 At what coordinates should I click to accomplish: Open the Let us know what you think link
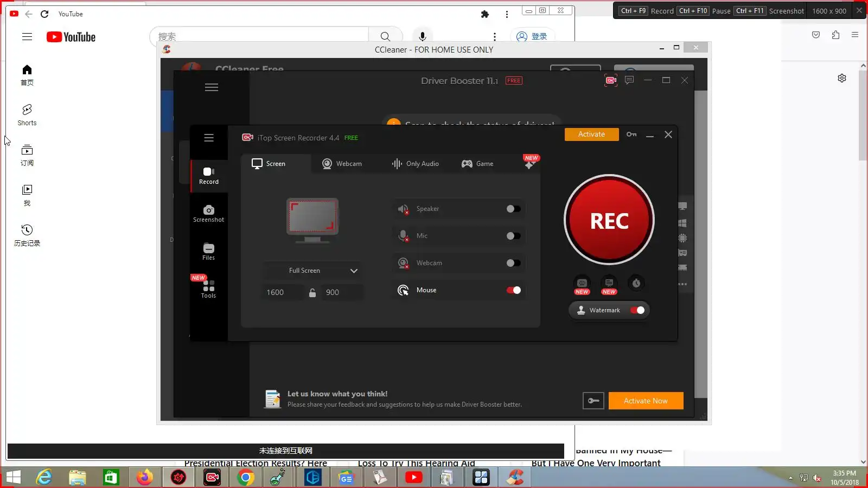(x=337, y=394)
